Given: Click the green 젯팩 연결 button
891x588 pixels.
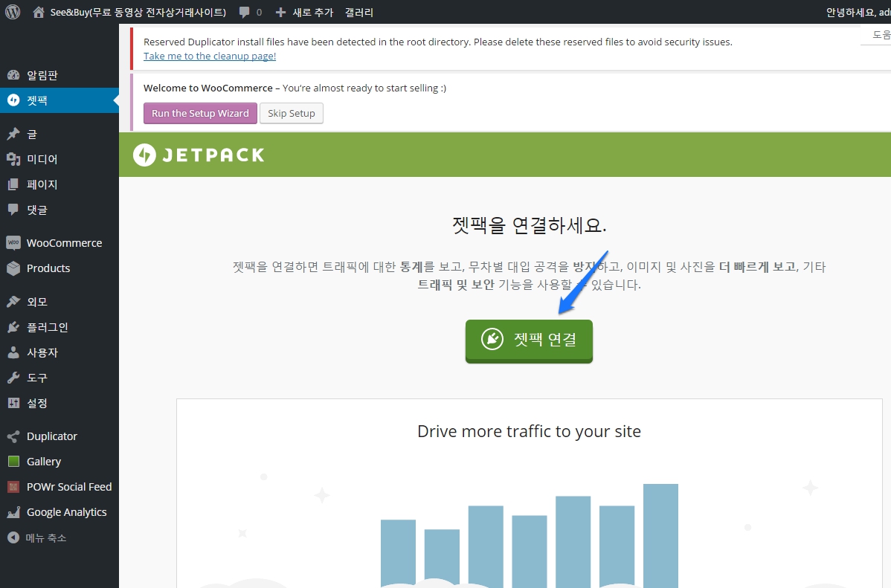Looking at the screenshot, I should pyautogui.click(x=529, y=340).
